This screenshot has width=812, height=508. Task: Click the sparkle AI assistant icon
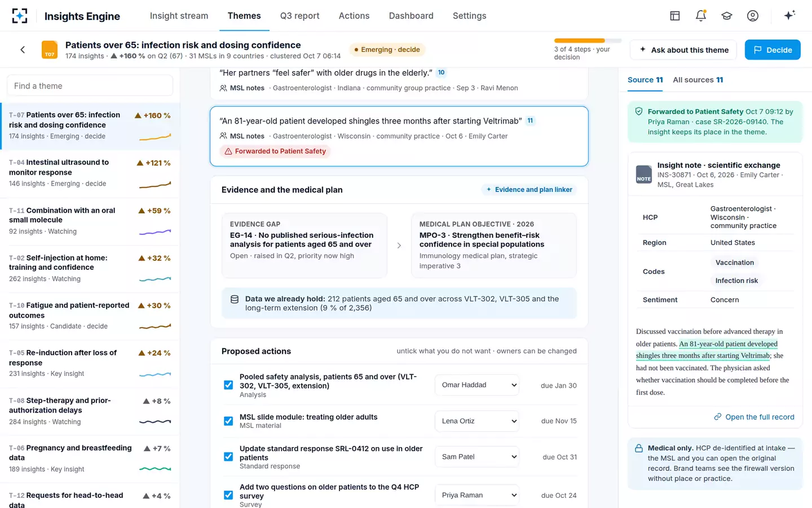789,15
